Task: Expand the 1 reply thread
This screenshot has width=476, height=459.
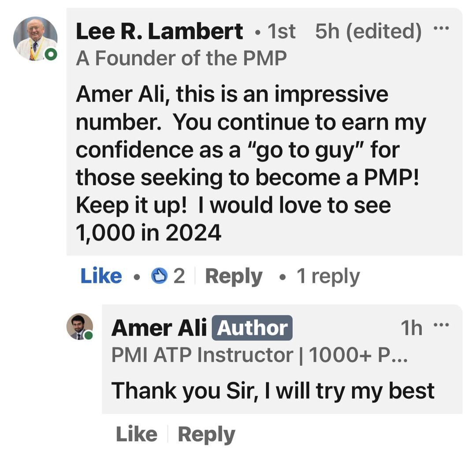Action: [x=328, y=277]
